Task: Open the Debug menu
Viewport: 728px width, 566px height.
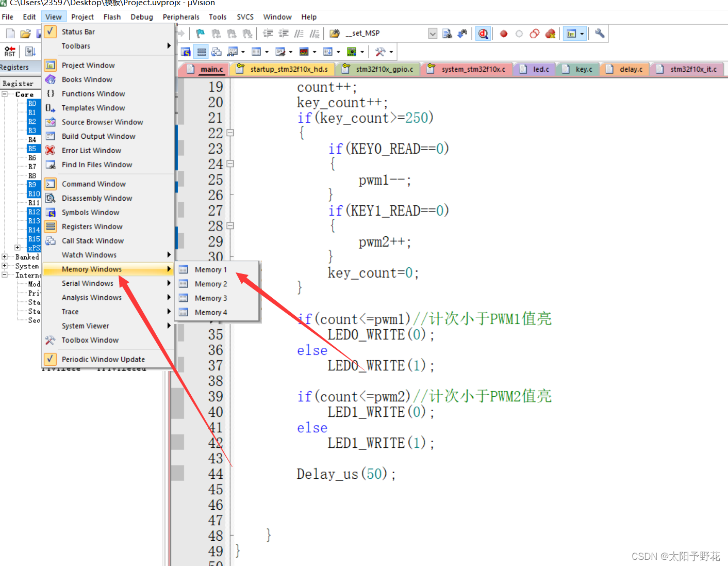Action: (142, 17)
